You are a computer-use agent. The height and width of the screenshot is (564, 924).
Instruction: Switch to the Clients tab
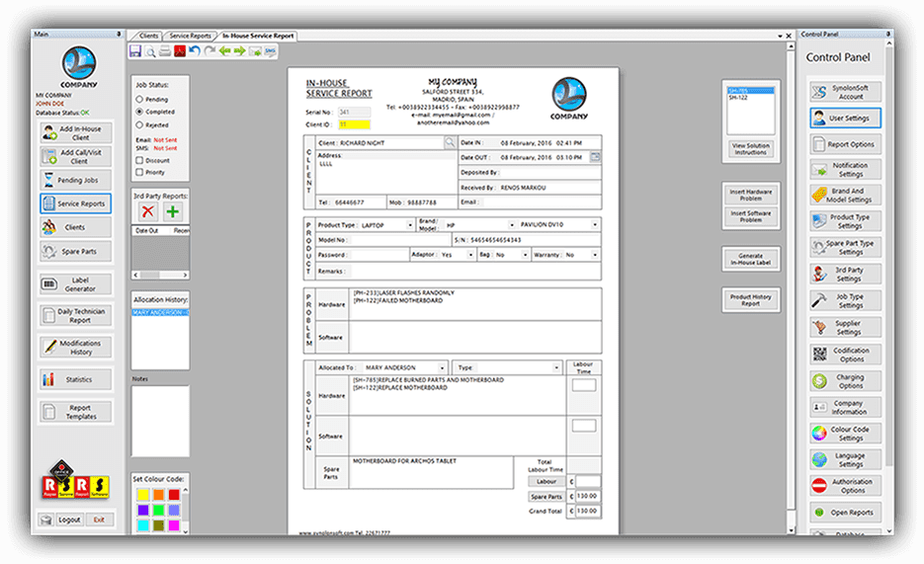[x=148, y=36]
